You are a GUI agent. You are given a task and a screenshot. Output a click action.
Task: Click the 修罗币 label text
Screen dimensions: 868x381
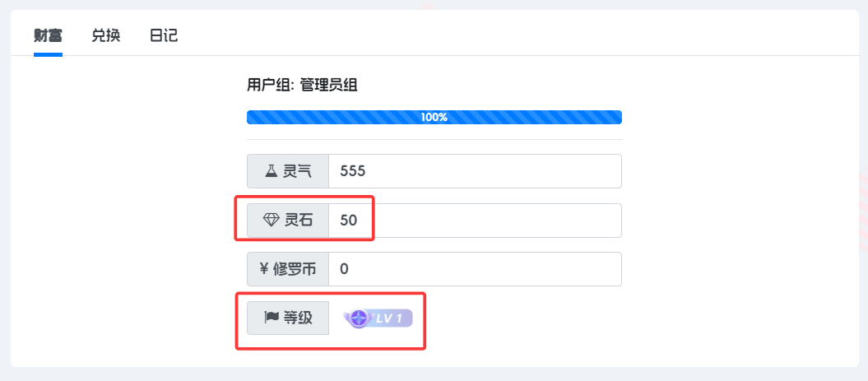[x=295, y=269]
